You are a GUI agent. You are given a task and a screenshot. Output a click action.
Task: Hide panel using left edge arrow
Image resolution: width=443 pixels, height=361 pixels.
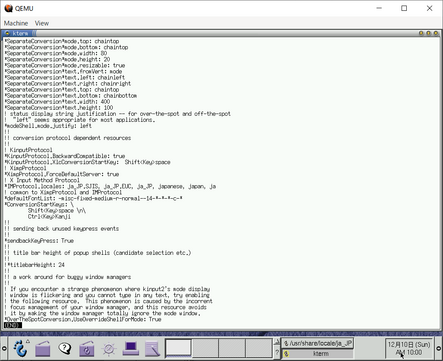pyautogui.click(x=4, y=348)
